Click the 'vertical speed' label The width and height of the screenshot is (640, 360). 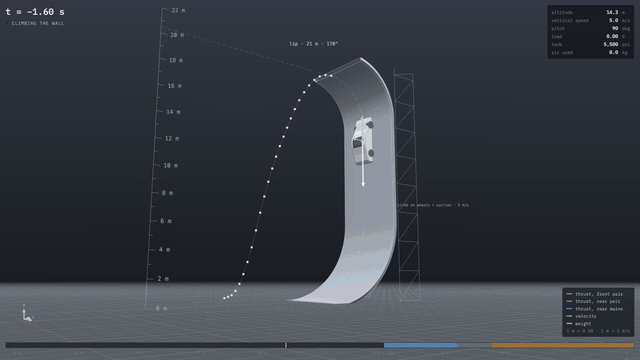570,20
